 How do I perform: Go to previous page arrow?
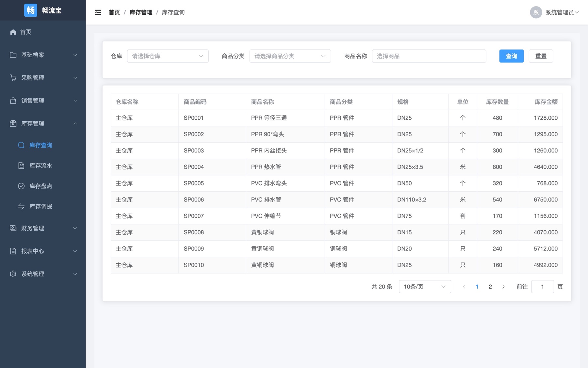click(x=464, y=287)
